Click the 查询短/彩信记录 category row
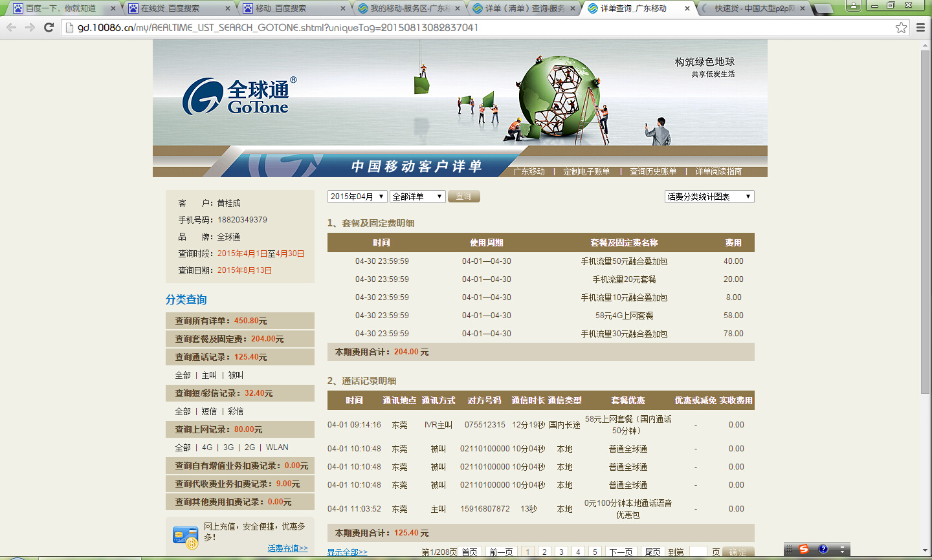Viewport: 932px width, 560px height. (240, 393)
